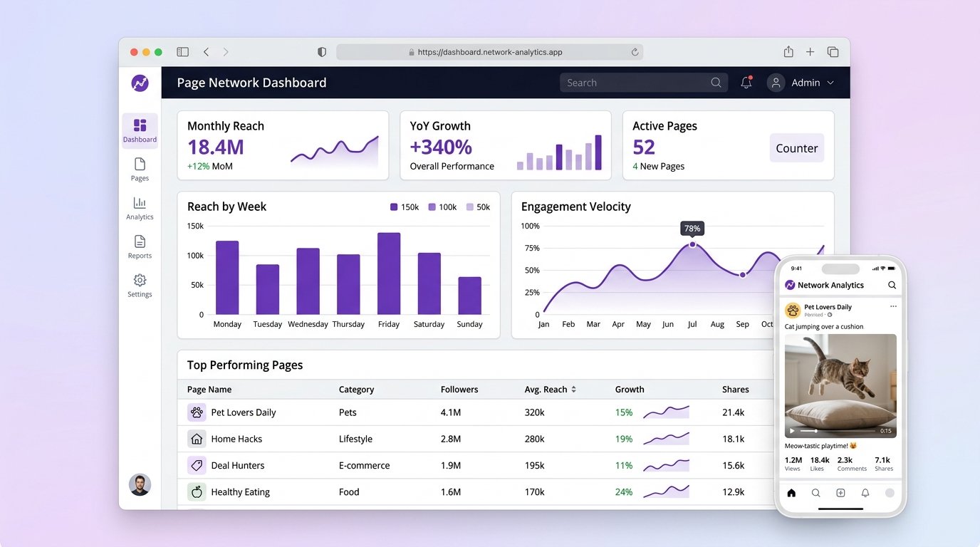
Task: Tap the search tab in the phone's bottom bar
Action: point(816,493)
